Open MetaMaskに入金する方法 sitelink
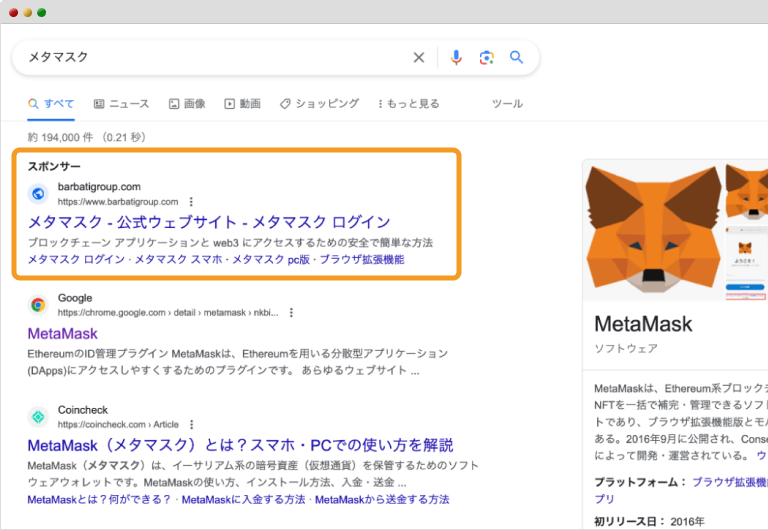This screenshot has height=530, width=768. 243,500
